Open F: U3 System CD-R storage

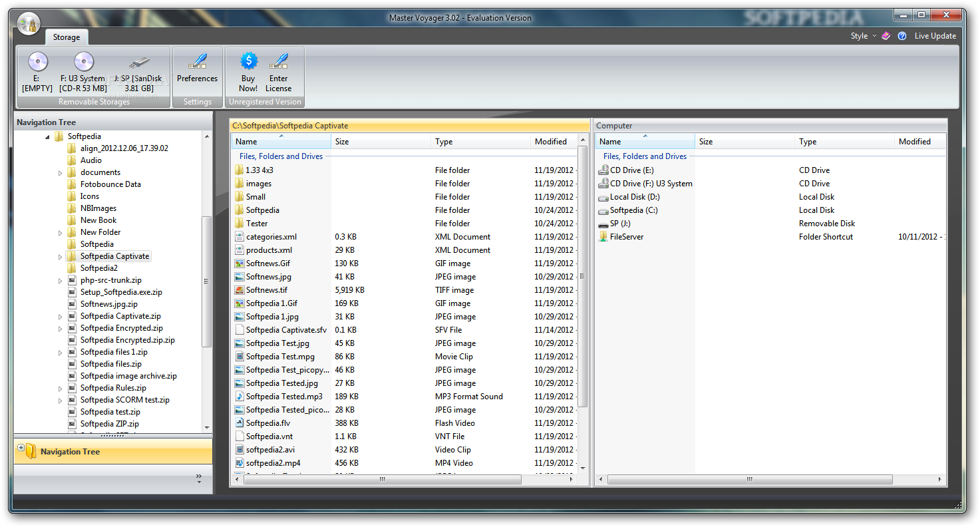click(83, 72)
